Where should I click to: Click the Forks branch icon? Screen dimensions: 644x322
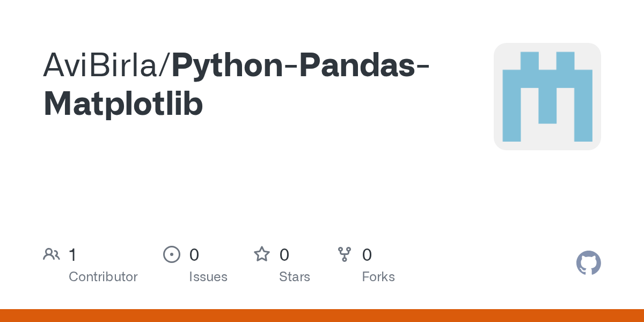pos(345,254)
